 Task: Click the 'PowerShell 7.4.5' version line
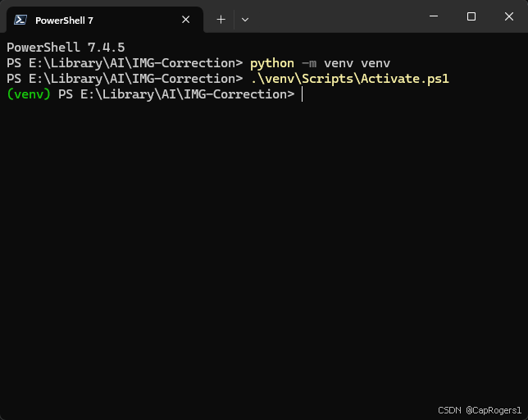(66, 47)
